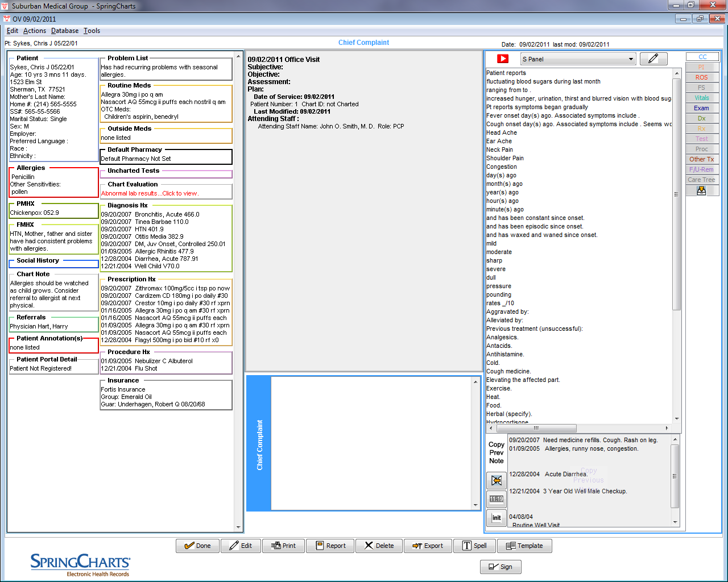
Task: Open the Database menu
Action: 65,31
